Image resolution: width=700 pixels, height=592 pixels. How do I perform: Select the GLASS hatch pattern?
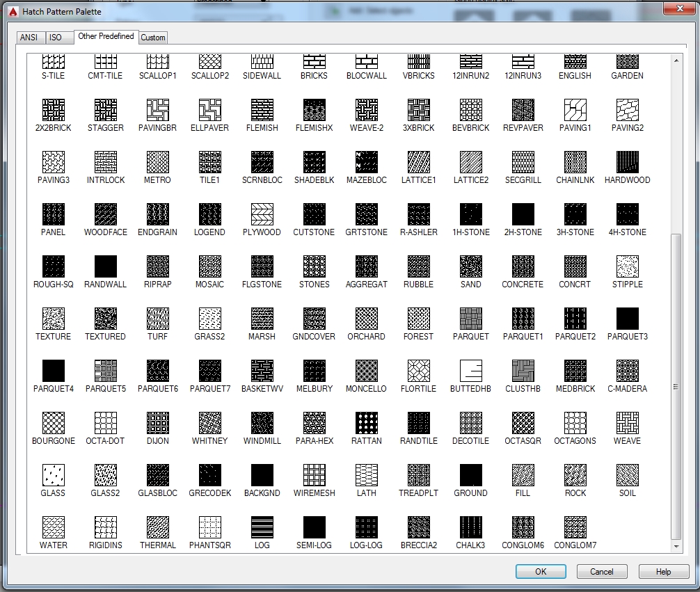click(53, 475)
